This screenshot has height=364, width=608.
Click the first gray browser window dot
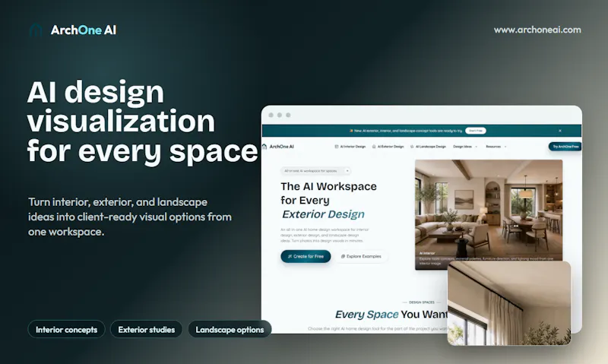[271, 116]
